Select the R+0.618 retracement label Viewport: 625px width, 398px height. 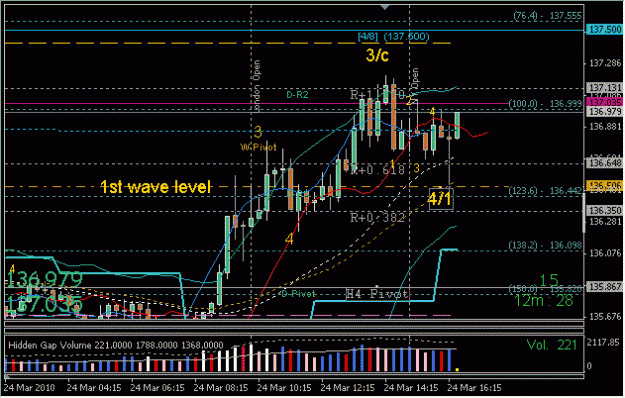(377, 170)
